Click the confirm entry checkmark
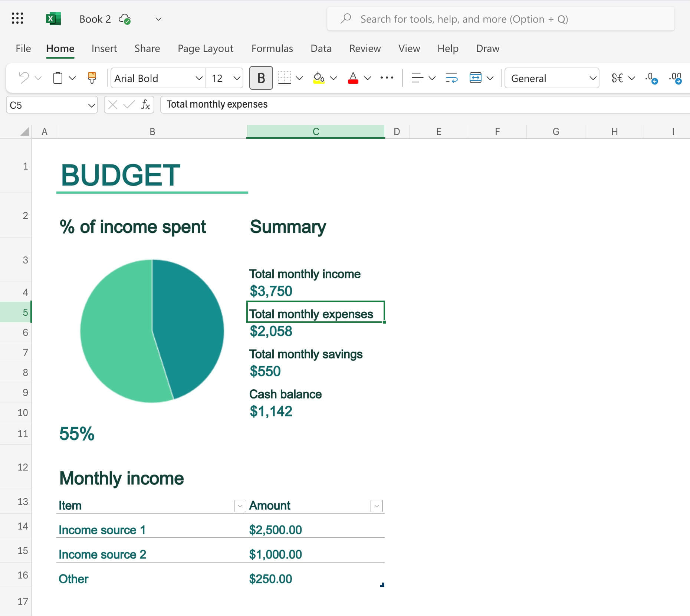 (x=129, y=105)
